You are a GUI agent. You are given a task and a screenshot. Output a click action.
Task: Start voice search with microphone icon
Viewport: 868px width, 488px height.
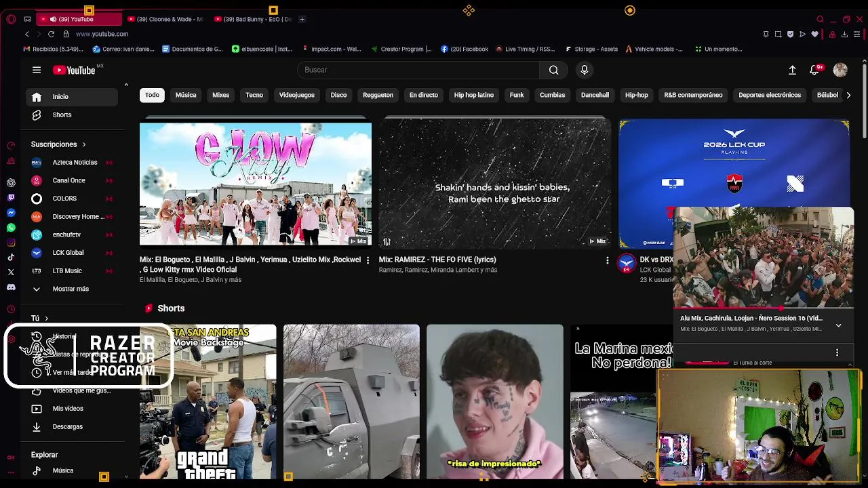pos(585,70)
